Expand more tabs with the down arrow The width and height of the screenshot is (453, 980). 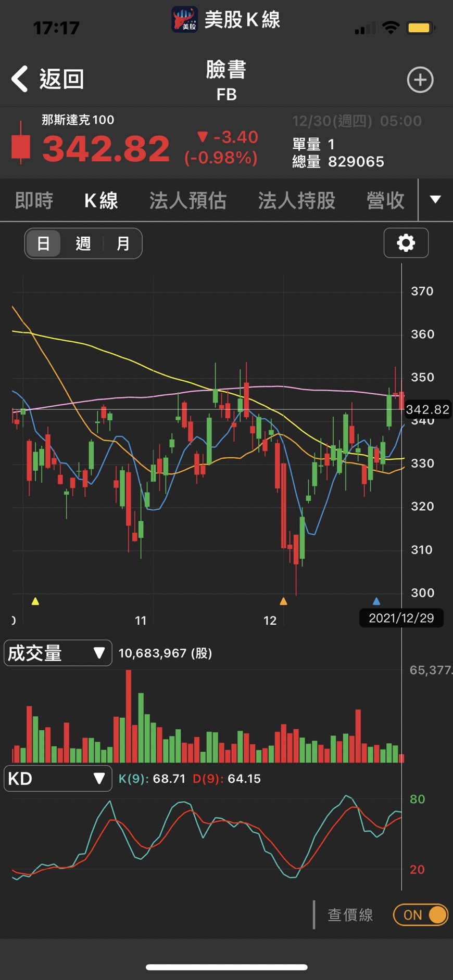click(x=436, y=200)
